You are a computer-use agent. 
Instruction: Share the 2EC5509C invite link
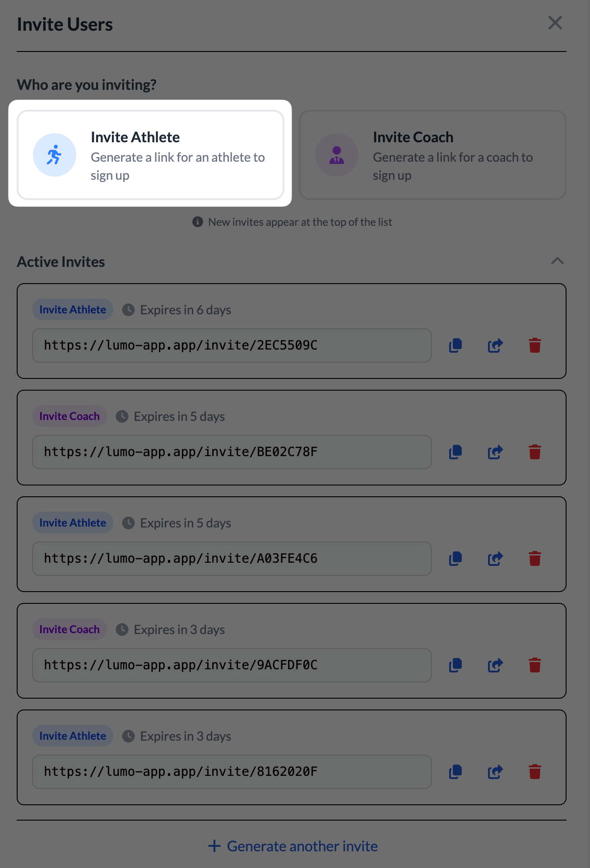(495, 345)
